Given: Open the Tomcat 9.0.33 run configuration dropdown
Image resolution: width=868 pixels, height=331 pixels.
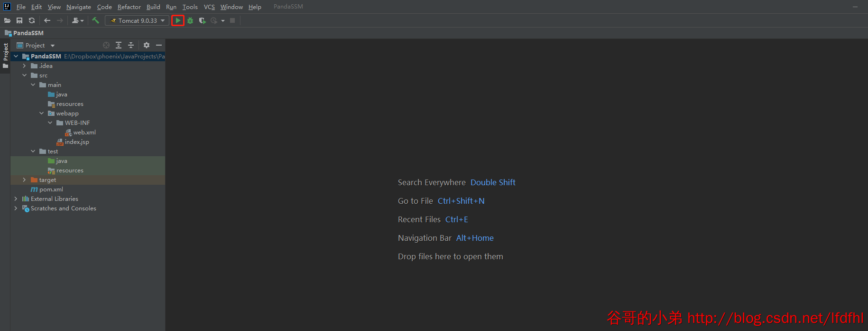Looking at the screenshot, I should tap(137, 20).
